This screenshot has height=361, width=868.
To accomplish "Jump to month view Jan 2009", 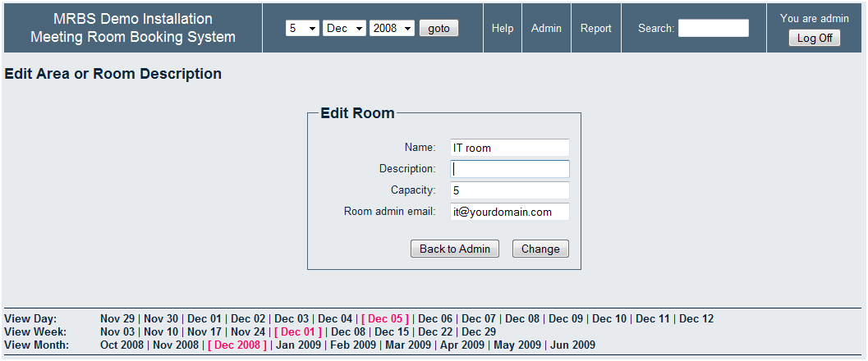I will tap(296, 345).
